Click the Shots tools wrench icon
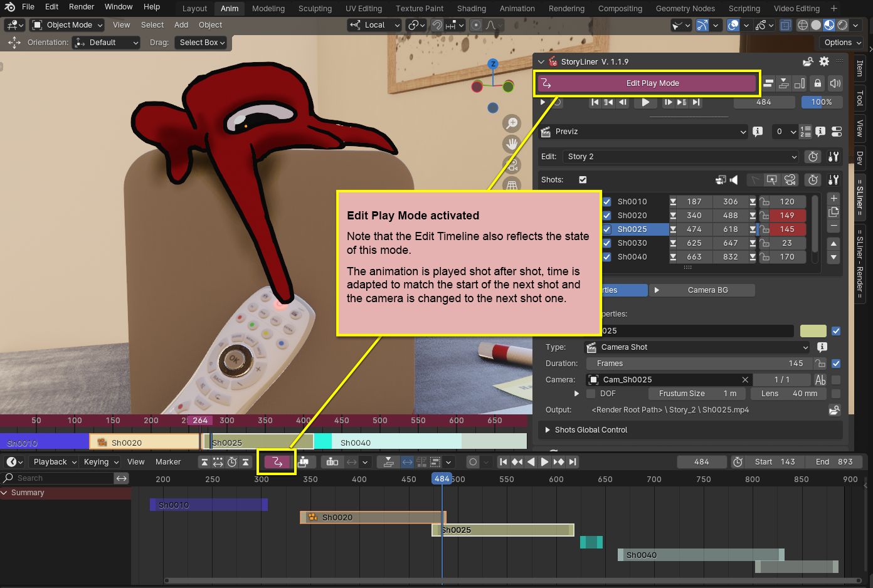Screen dimensions: 873x588 833,180
